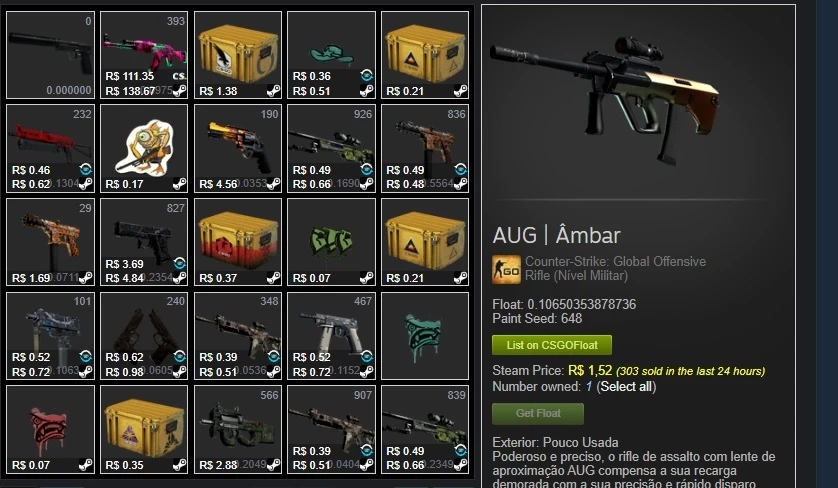Select the black Glock priced R$ 3.69
Screen dimensions: 838x488
[x=144, y=242]
